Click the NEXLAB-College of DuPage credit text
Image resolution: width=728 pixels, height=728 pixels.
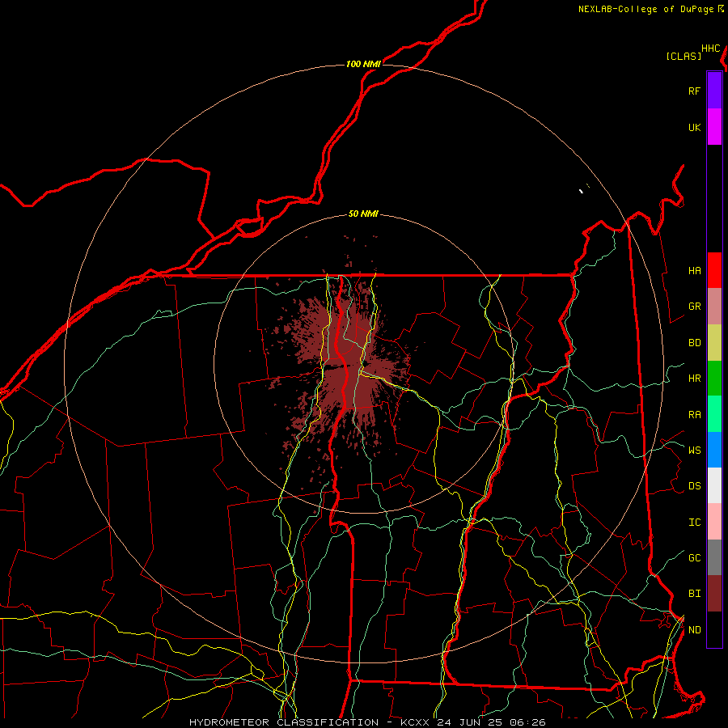pos(645,9)
